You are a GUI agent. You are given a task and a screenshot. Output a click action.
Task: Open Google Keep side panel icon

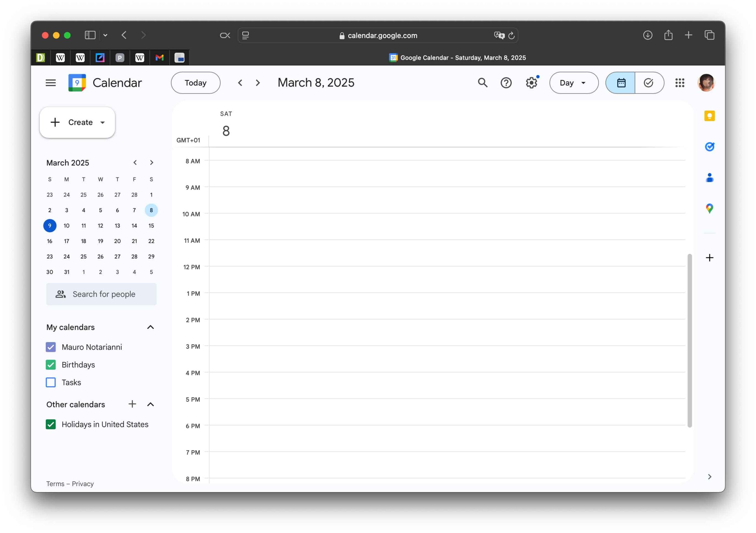click(x=709, y=116)
